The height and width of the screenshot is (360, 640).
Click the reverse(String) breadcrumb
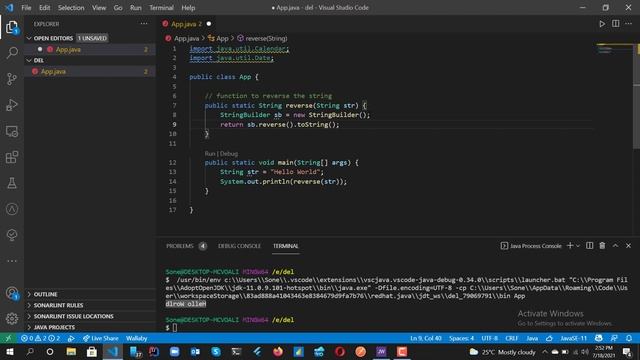click(x=266, y=38)
